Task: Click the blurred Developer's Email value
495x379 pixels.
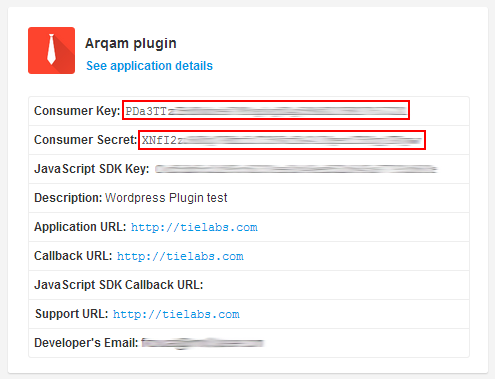Action: tap(203, 343)
